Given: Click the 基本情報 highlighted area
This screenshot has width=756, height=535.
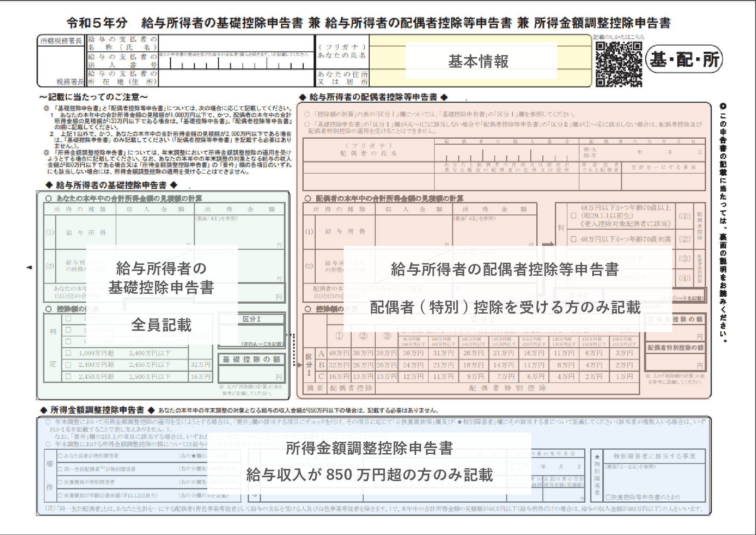Looking at the screenshot, I should [478, 61].
